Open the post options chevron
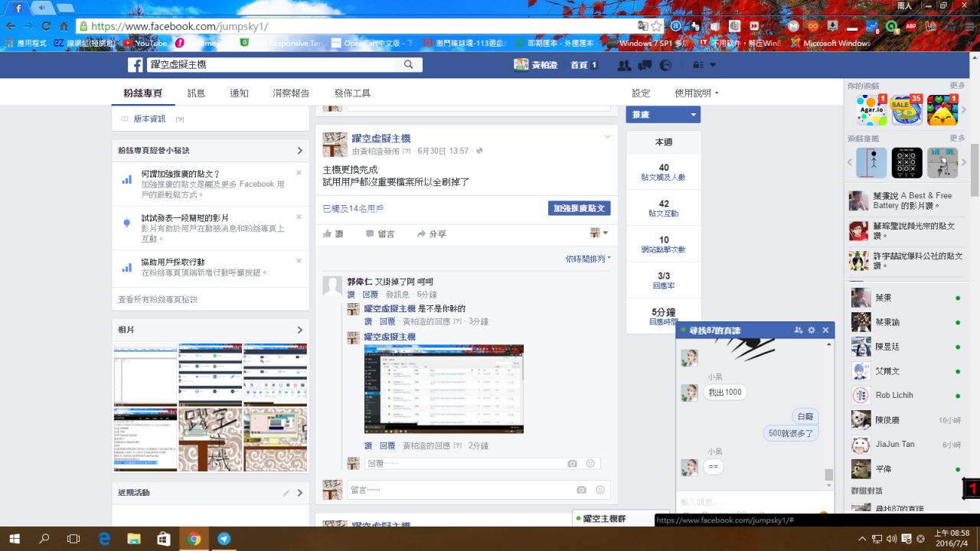Screen dimensions: 980x551 point(608,137)
